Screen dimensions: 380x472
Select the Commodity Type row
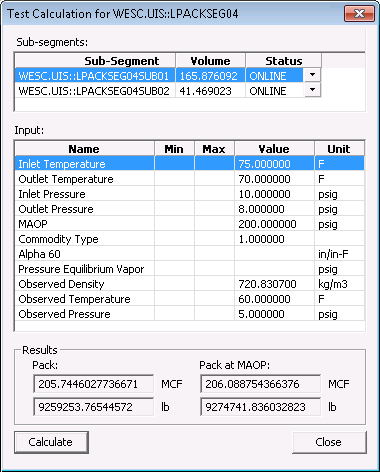point(190,239)
